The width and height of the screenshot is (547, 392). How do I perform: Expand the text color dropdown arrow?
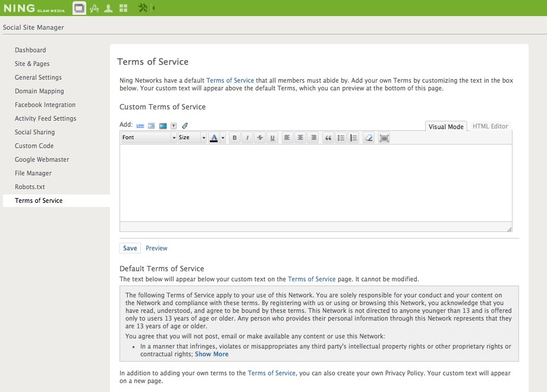point(223,138)
